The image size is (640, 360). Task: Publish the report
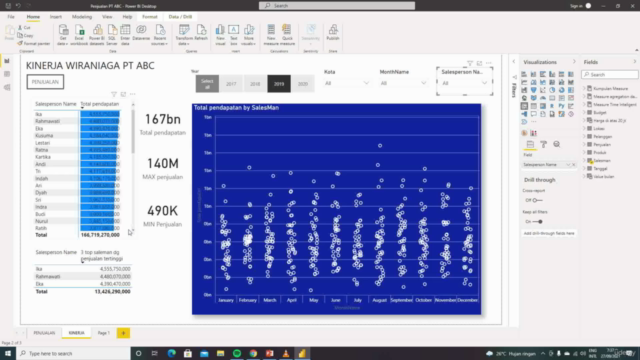click(333, 33)
